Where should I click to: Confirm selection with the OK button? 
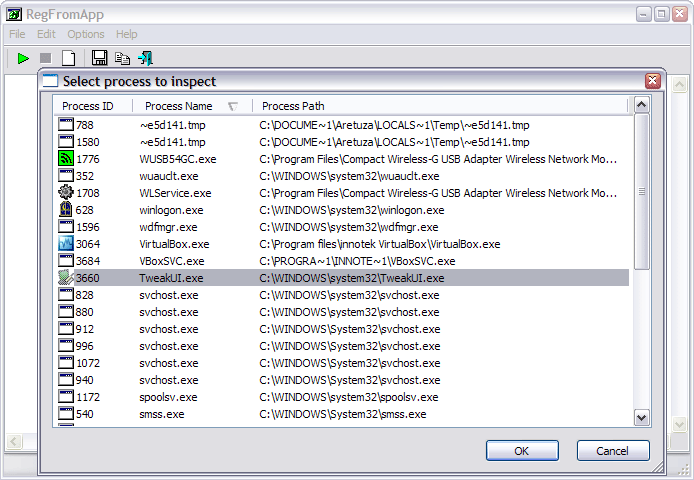(x=522, y=451)
